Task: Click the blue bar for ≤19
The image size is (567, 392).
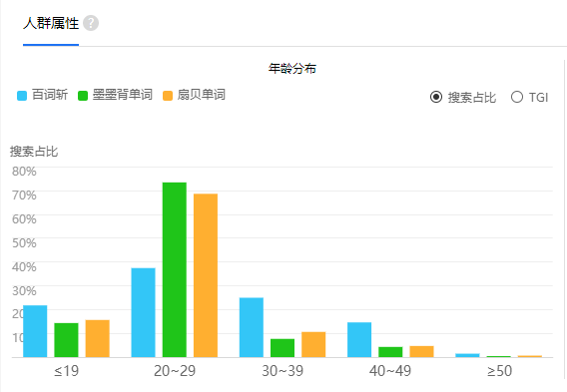Action: click(35, 331)
